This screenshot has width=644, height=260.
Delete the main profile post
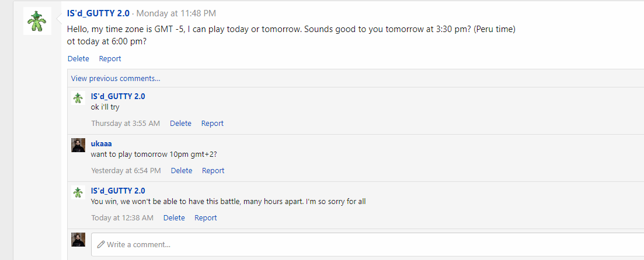[x=78, y=58]
